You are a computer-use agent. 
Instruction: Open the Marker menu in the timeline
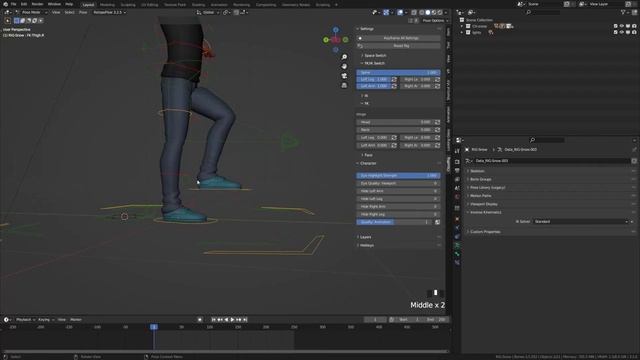[x=76, y=320]
